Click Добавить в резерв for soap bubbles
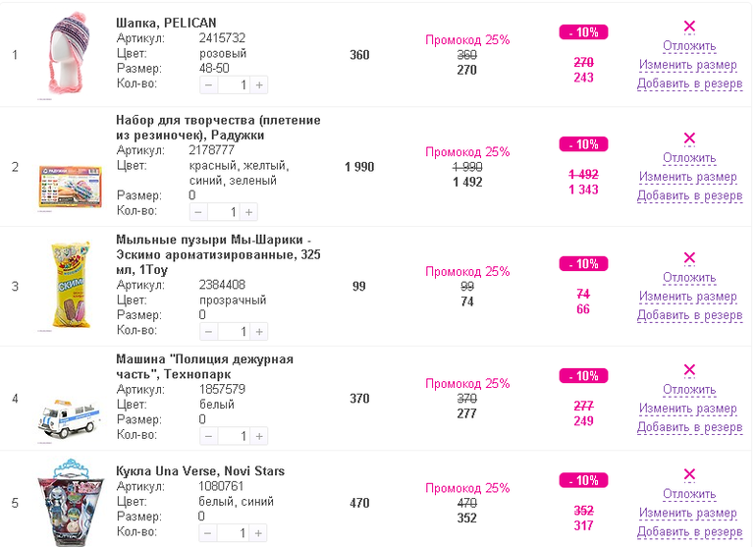The image size is (756, 547). (x=689, y=315)
